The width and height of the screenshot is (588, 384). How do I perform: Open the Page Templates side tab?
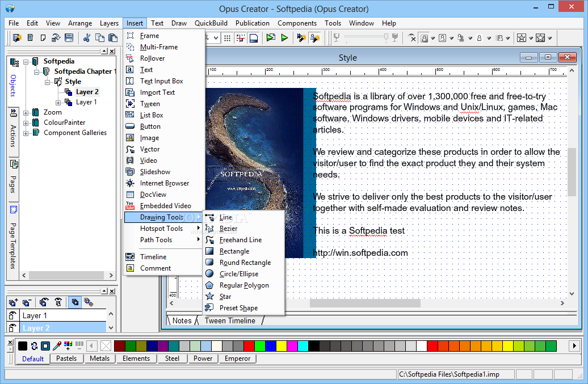pyautogui.click(x=13, y=241)
